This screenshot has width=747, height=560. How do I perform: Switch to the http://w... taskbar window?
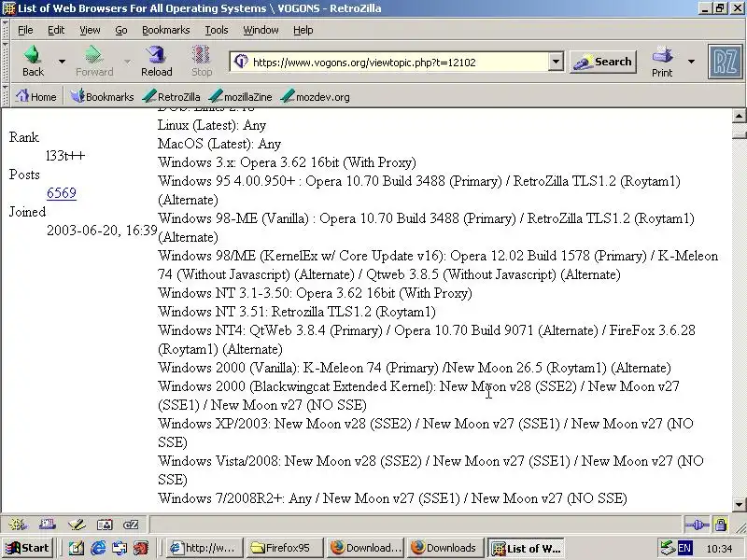204,548
